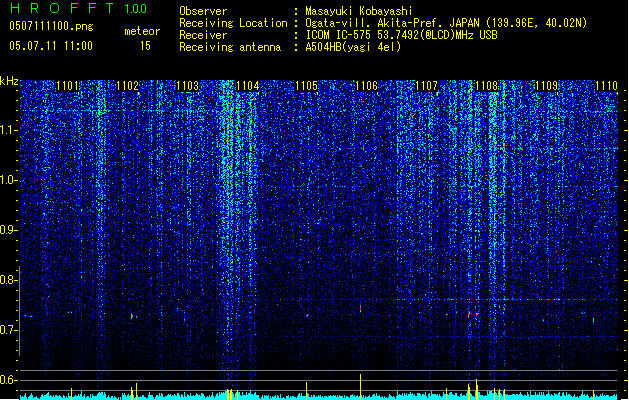Screen dimensions: 629x400
Task: Click the meteor echo pair below 1102
Action: (x=134, y=317)
